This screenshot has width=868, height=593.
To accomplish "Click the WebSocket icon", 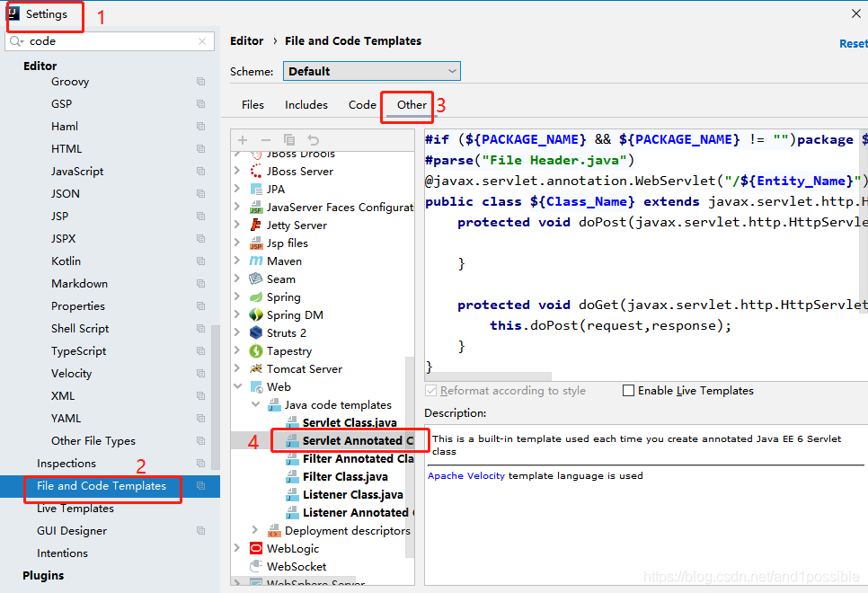I will tap(256, 566).
